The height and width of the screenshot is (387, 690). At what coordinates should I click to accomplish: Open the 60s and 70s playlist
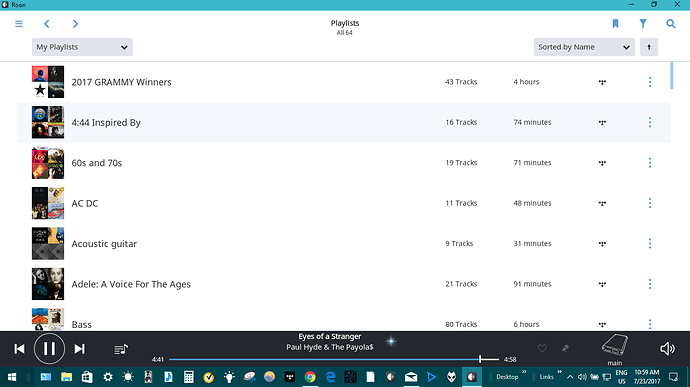[97, 163]
